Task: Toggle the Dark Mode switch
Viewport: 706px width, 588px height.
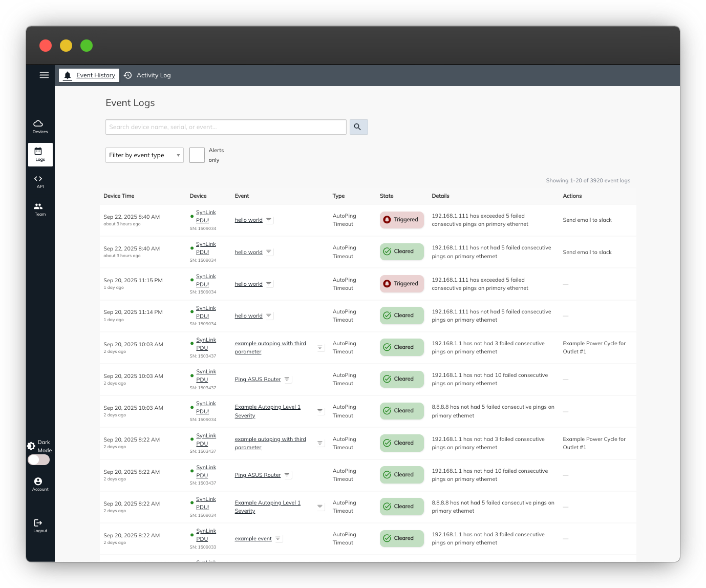Action: (x=38, y=460)
